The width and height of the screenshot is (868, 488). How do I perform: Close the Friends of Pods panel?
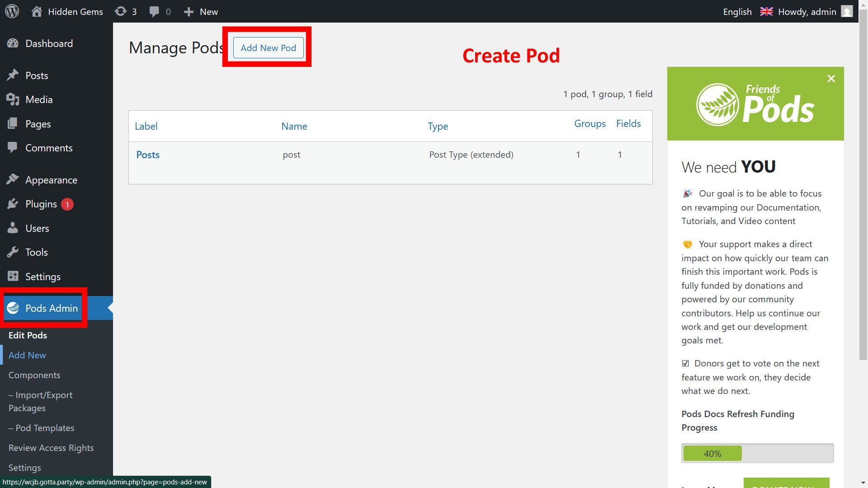click(x=831, y=79)
